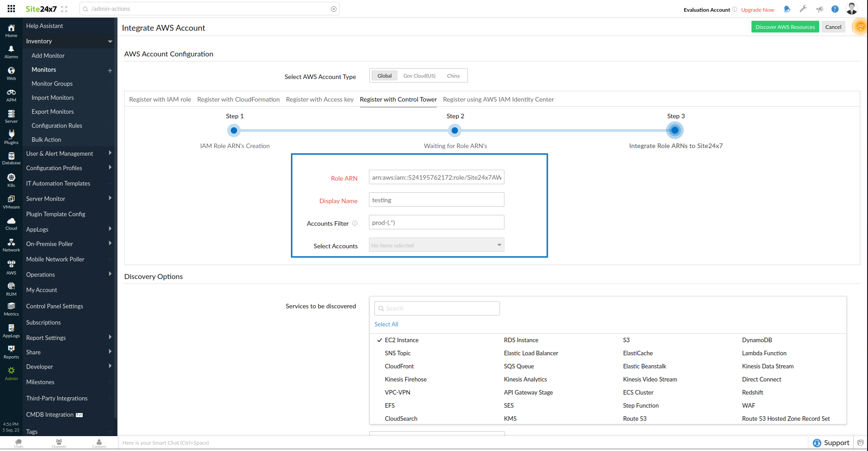Choose Gov Cloud(US) account type
868x451 pixels.
420,76
